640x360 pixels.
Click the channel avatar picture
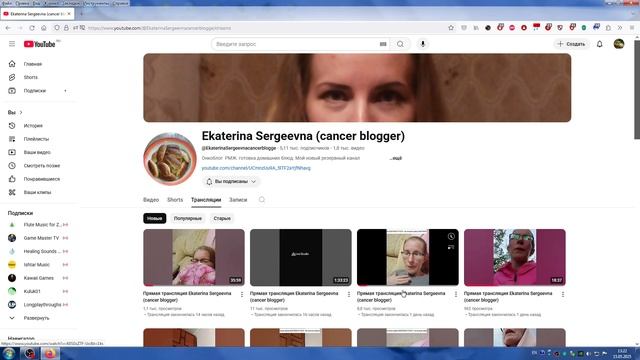pos(170,159)
